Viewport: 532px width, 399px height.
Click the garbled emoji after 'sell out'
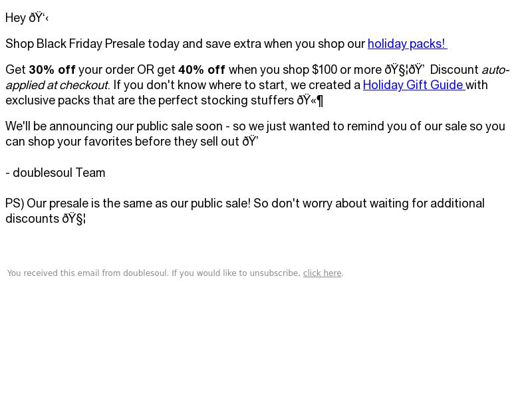coord(251,142)
